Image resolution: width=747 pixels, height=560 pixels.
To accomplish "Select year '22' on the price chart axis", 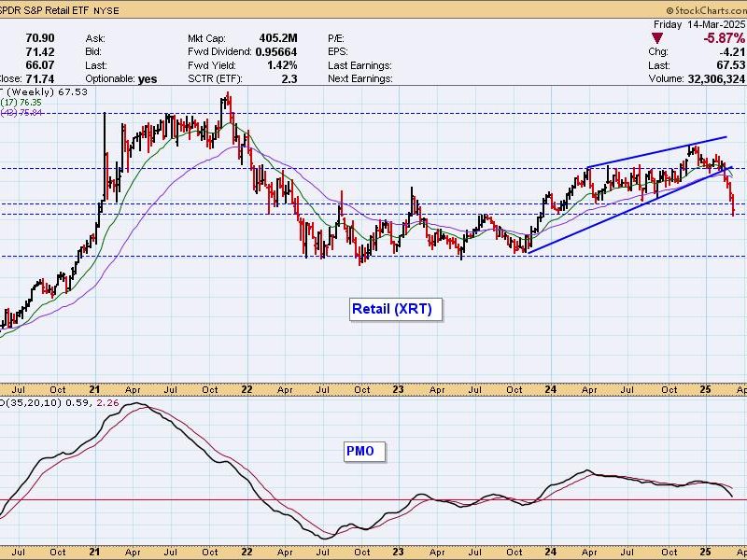I will pos(247,390).
